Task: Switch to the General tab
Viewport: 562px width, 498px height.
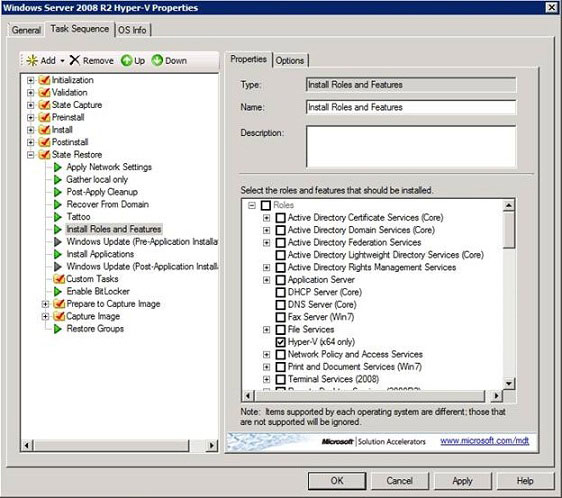Action: coord(26,30)
